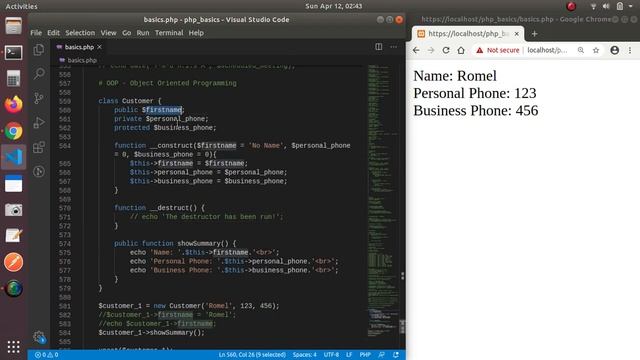The height and width of the screenshot is (360, 640).
Task: Open the Files app in the dock
Action: point(13,26)
